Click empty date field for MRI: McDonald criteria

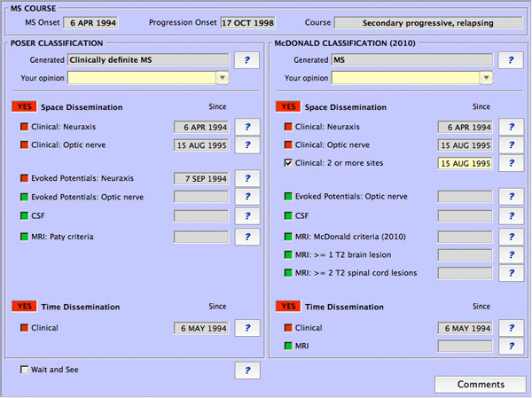[465, 237]
